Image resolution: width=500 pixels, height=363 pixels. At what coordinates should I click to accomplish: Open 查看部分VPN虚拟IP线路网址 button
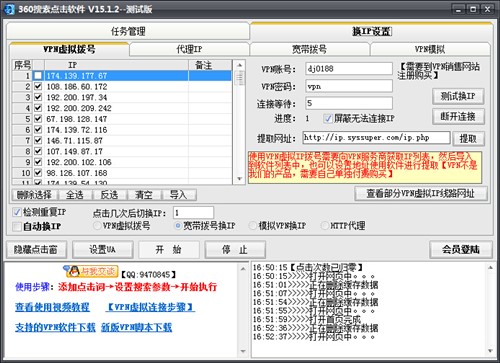[421, 193]
